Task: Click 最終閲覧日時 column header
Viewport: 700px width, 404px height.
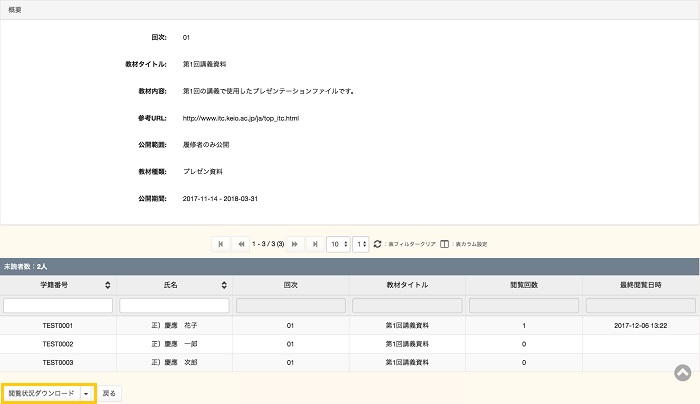Action: pyautogui.click(x=640, y=285)
